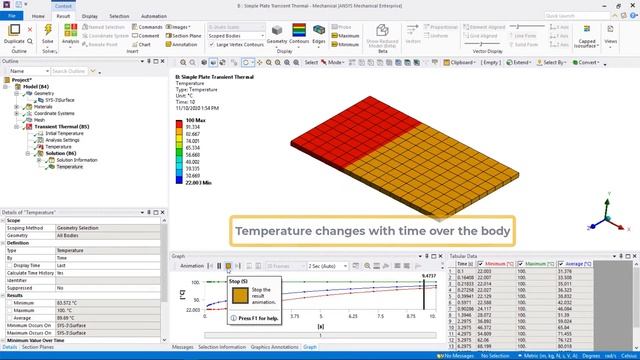This screenshot has height=360, width=640.
Task: Open the Graphics Annotations tab
Action: [274, 347]
